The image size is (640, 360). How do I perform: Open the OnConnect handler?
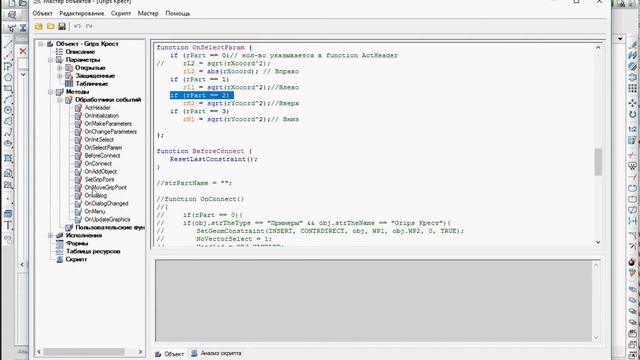click(98, 163)
